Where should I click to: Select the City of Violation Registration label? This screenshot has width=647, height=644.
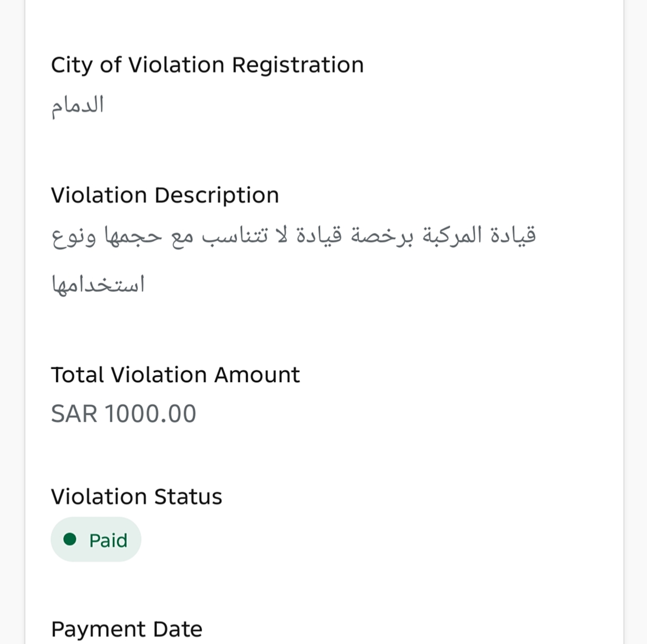(x=207, y=65)
